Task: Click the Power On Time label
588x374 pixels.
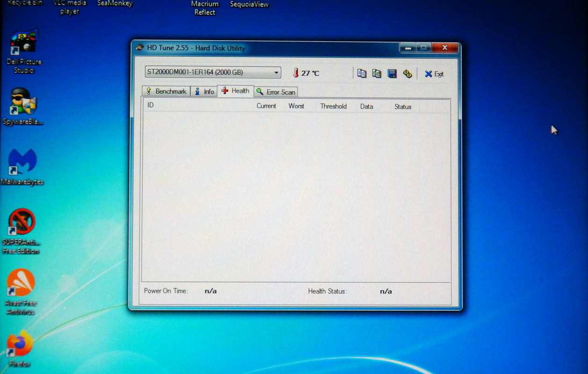Action: 166,291
